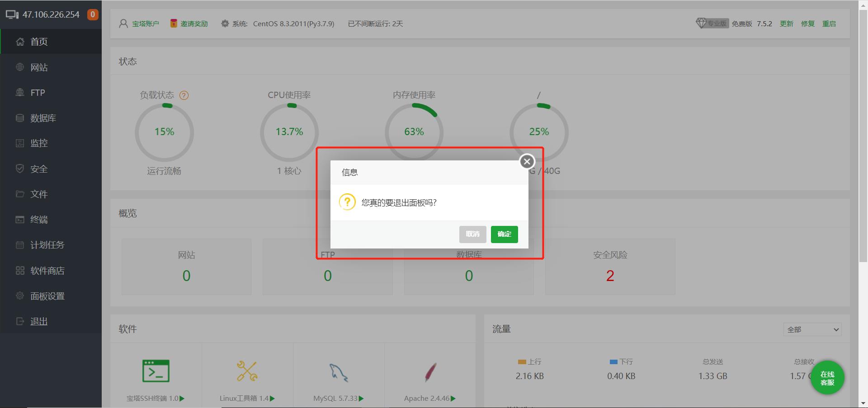Click the orange notification badge showing 0
The width and height of the screenshot is (868, 408).
click(93, 14)
